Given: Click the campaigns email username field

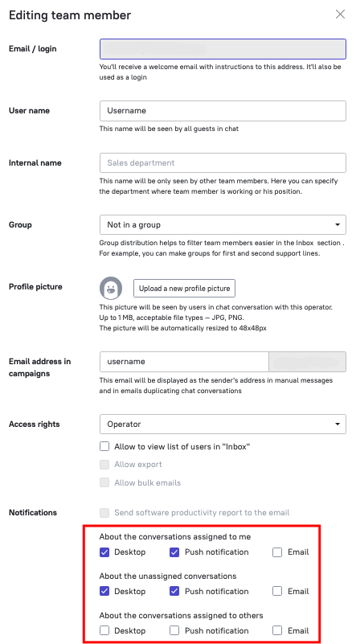Looking at the screenshot, I should pyautogui.click(x=184, y=362).
